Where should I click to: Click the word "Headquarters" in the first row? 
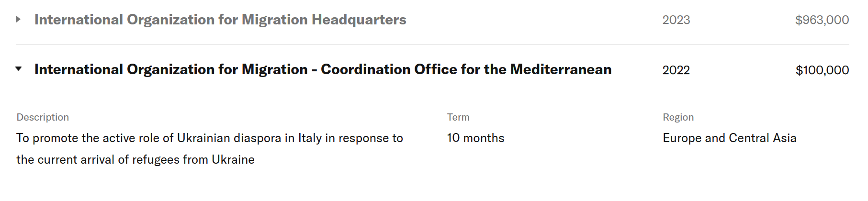click(x=359, y=20)
